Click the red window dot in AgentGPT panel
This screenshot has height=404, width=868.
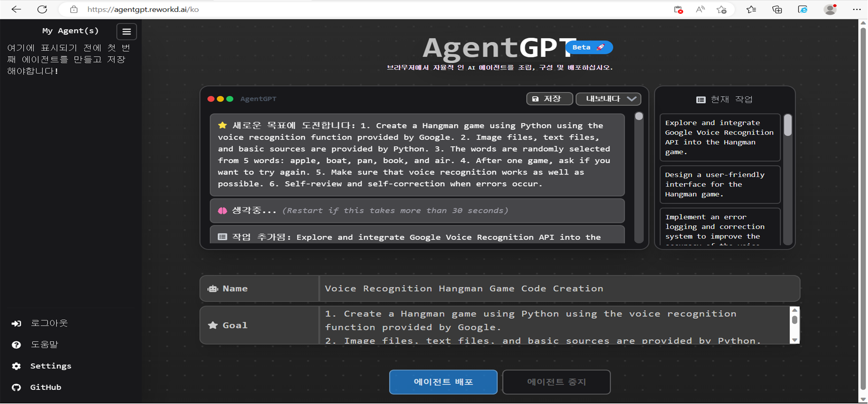click(x=211, y=99)
